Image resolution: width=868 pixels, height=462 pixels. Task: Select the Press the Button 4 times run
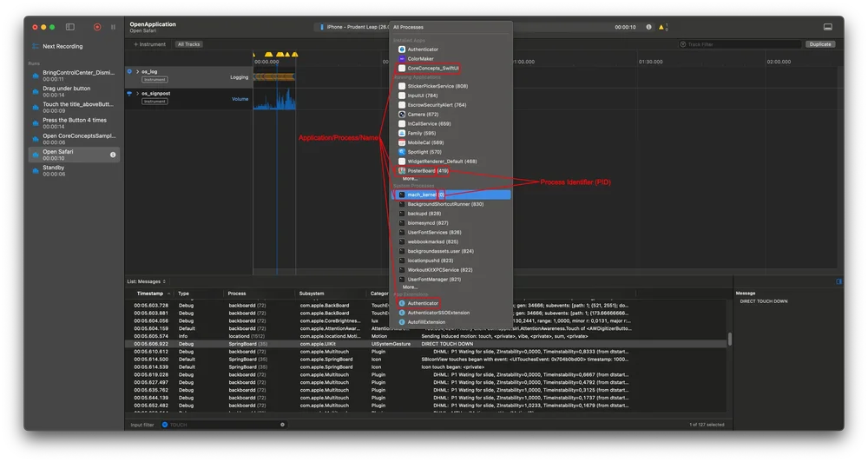(74, 123)
